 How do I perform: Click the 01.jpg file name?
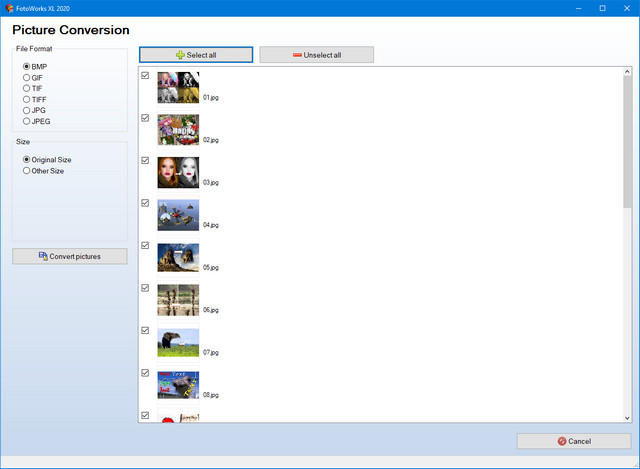point(211,98)
